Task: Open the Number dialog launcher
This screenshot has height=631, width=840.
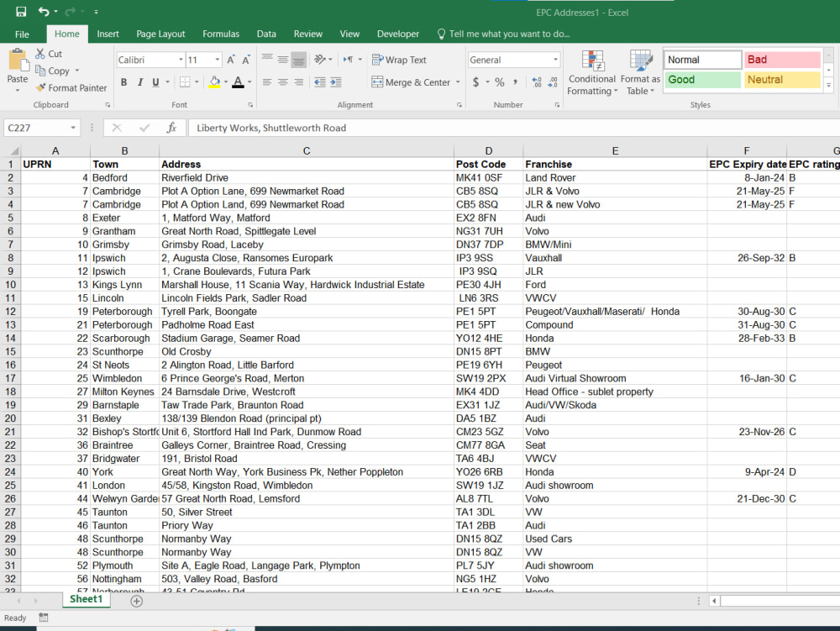Action: coord(557,105)
